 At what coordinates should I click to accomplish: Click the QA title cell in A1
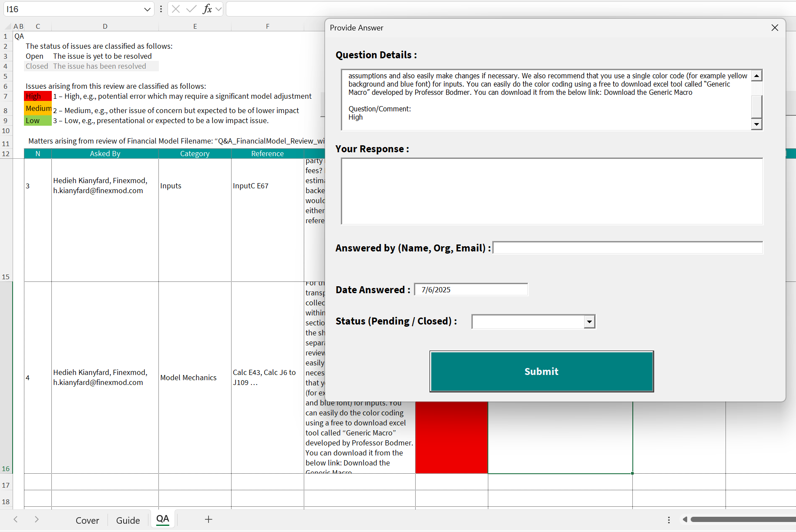[19, 36]
